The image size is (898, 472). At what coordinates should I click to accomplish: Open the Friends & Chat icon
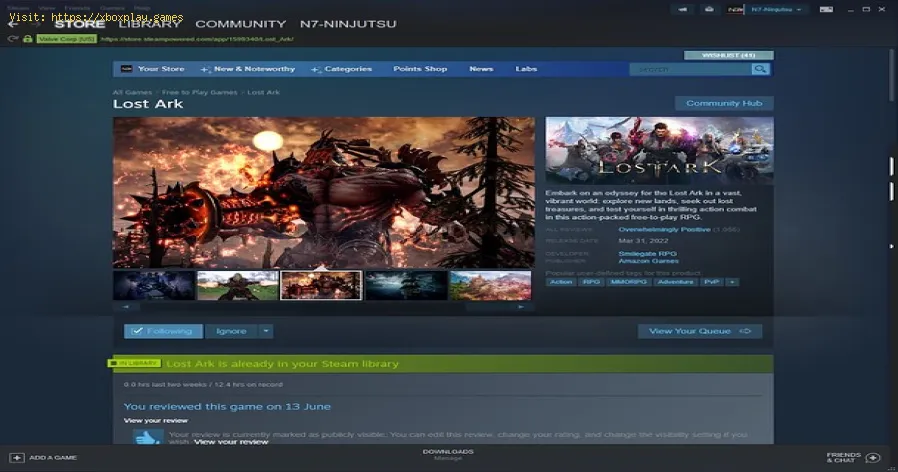872,457
